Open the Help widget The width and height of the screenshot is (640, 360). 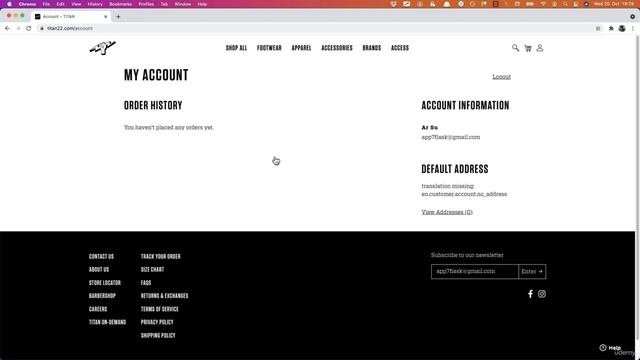pos(610,348)
